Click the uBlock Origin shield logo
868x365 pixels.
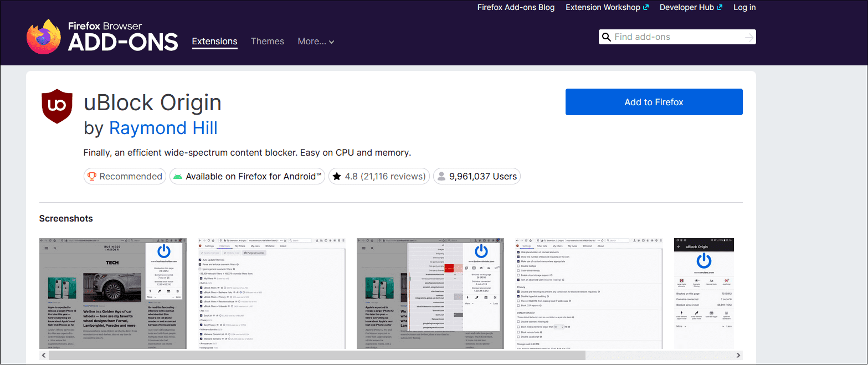coord(57,105)
